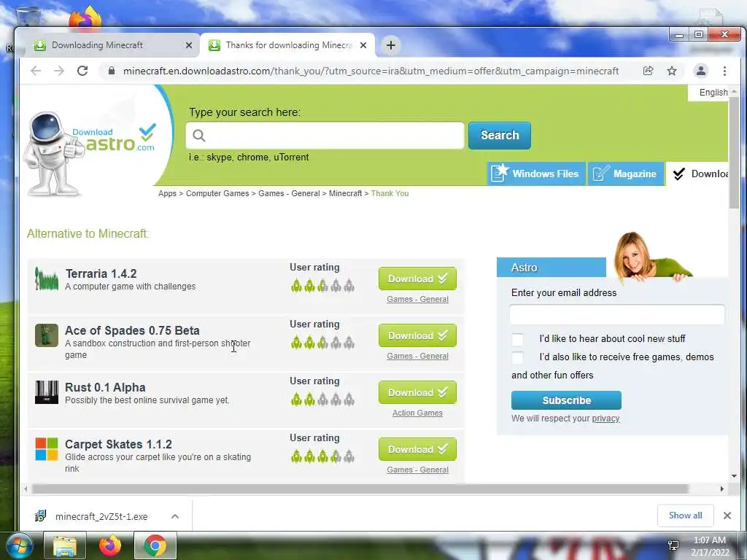Click the horizontal page scrollbar

360,489
